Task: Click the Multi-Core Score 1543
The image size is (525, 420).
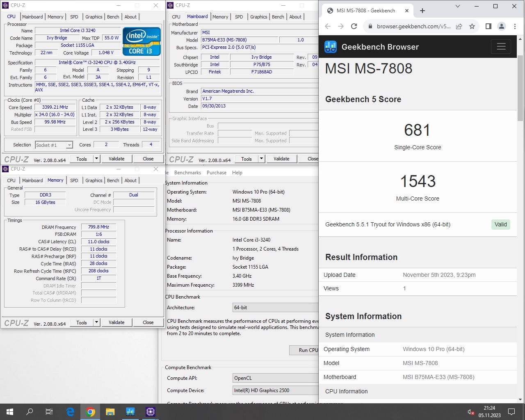Action: coord(418,181)
